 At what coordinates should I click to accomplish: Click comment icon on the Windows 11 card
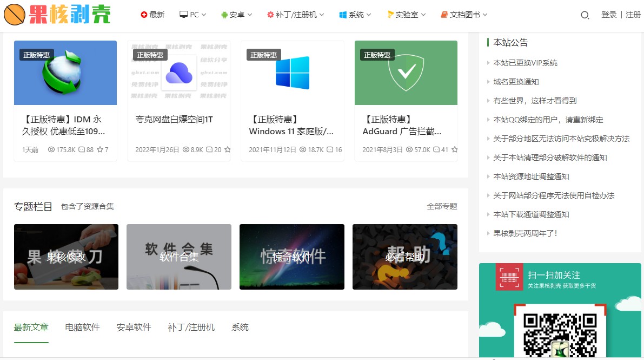point(330,150)
